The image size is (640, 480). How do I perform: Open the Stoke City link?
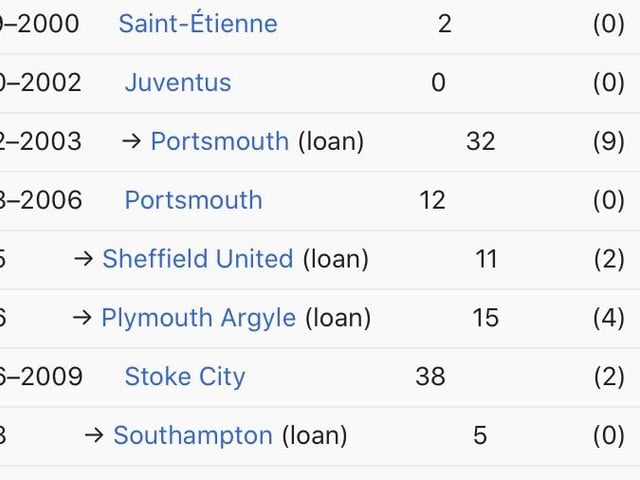pos(185,376)
